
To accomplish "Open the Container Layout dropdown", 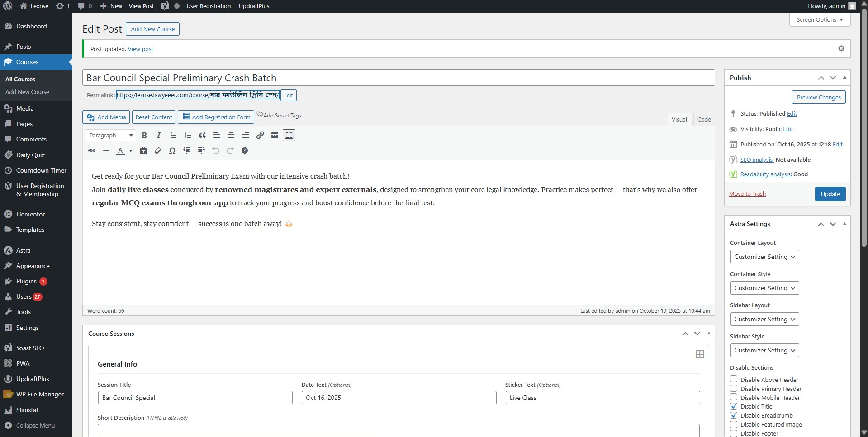I will click(764, 257).
